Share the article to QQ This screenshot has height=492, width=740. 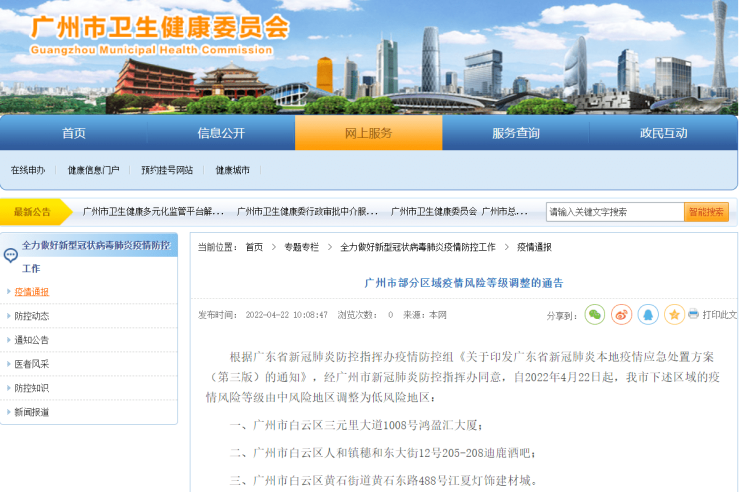(x=648, y=314)
